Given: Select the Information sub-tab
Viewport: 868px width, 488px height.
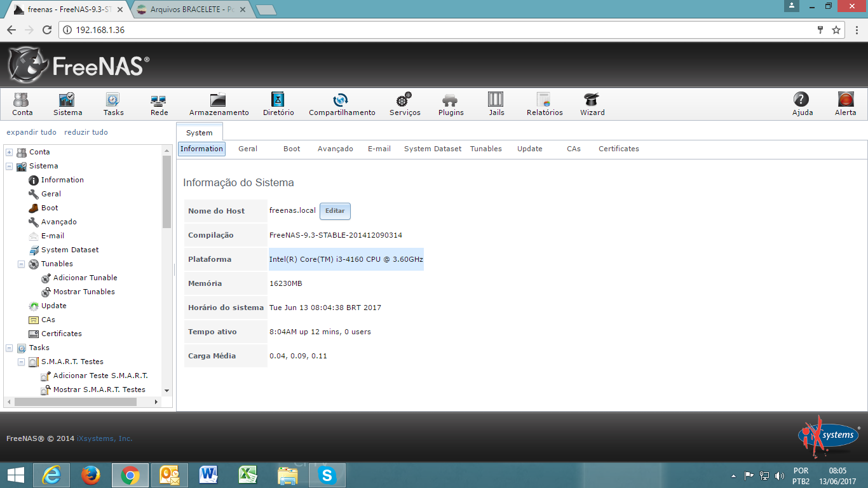Looking at the screenshot, I should (x=201, y=149).
